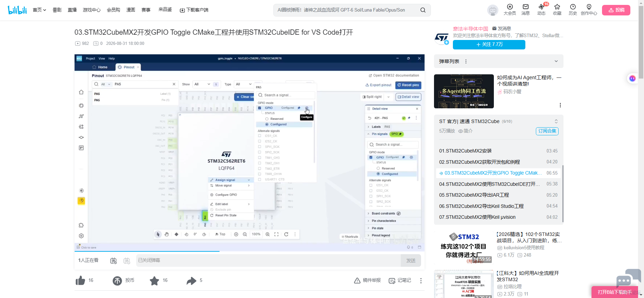Screen dimensions: 644x298
Task: Open 意法半导体中国 uploader name link
Action: (470, 28)
